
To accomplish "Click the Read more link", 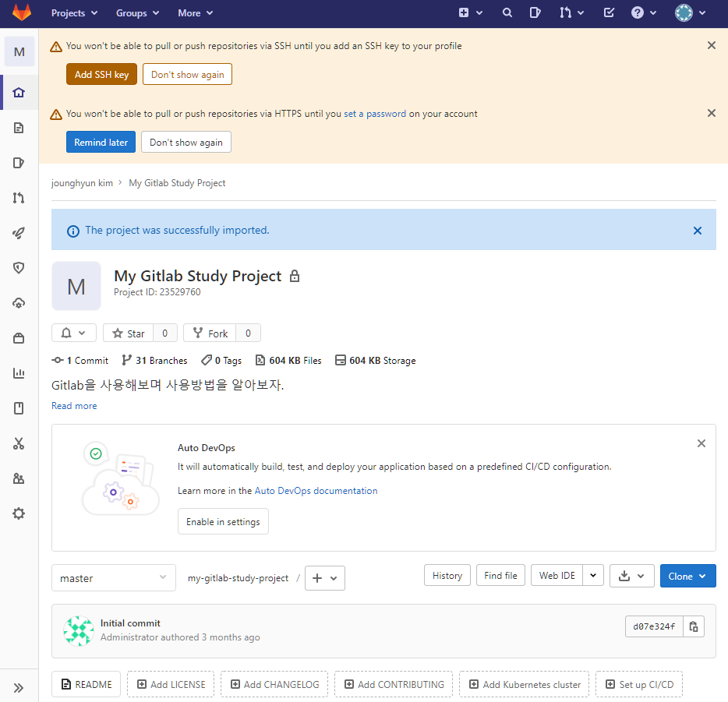I will pyautogui.click(x=74, y=406).
